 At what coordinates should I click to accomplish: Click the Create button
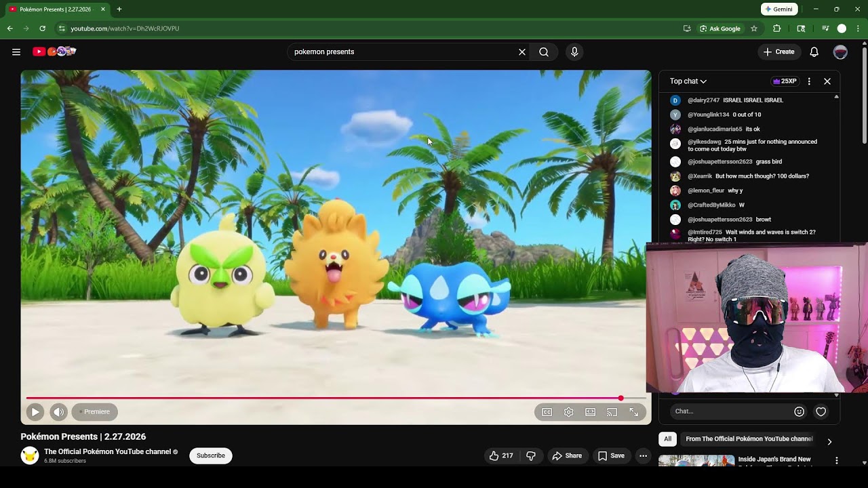[x=778, y=52]
